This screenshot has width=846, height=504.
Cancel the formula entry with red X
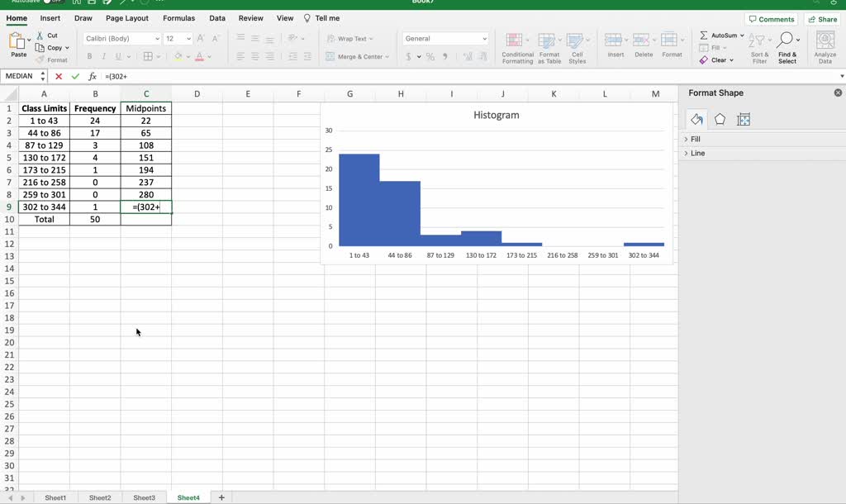tap(59, 76)
